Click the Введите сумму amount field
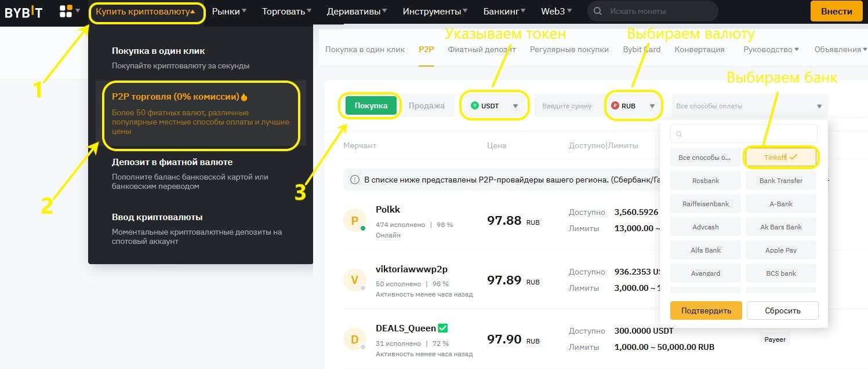This screenshot has width=868, height=369. click(x=567, y=106)
